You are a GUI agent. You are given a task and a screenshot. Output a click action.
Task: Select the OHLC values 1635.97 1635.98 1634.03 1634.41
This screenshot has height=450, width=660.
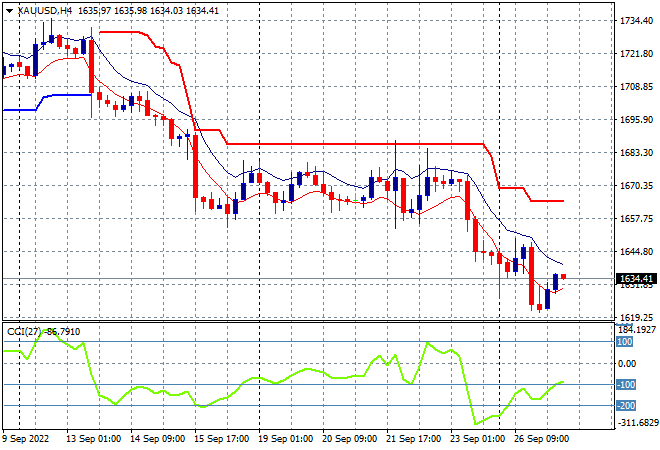point(148,11)
